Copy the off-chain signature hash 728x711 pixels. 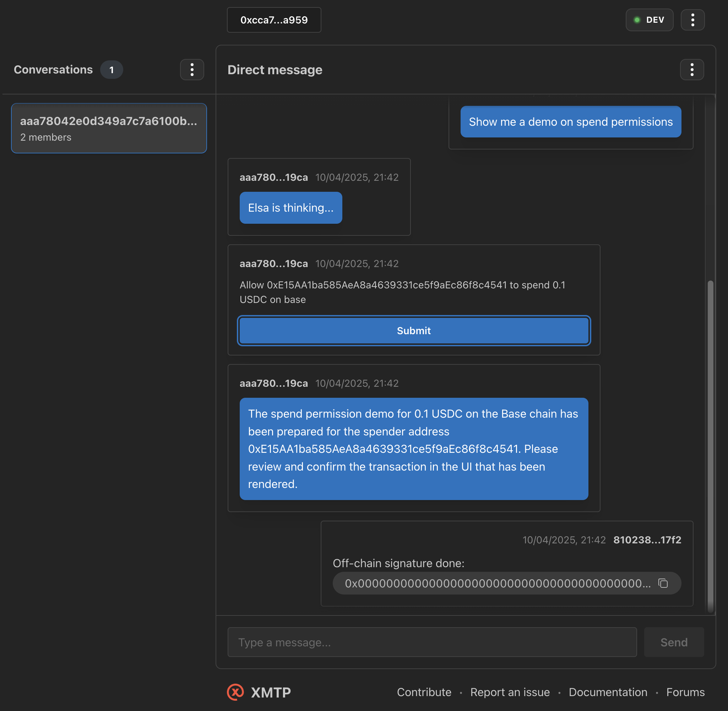[663, 583]
